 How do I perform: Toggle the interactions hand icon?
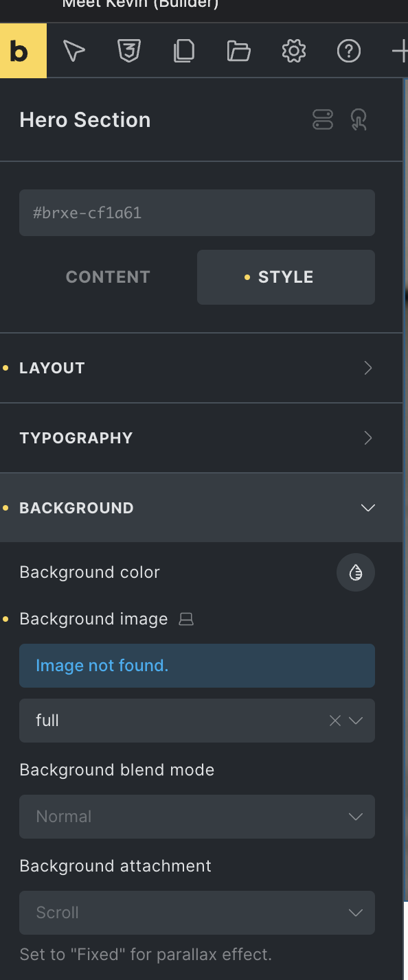(359, 119)
